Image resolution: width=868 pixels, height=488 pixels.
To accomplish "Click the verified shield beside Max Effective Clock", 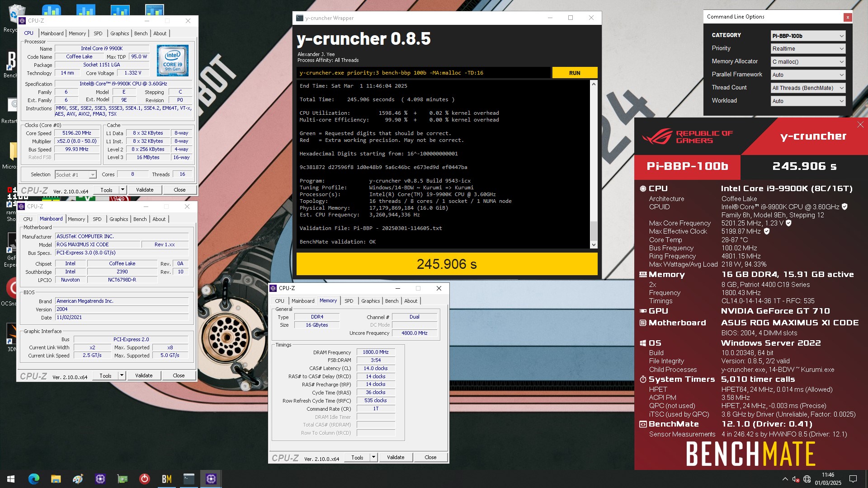I will coord(767,231).
